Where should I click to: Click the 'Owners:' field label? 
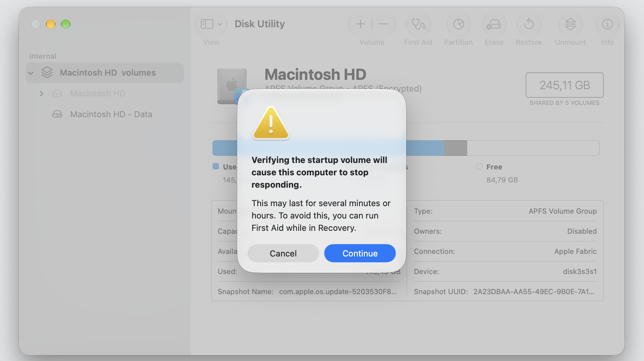[428, 231]
